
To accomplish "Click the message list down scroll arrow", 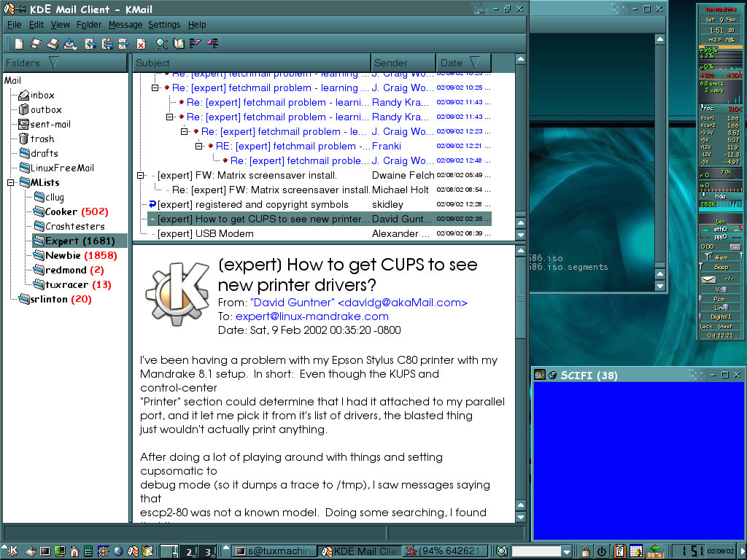I will coord(521,235).
